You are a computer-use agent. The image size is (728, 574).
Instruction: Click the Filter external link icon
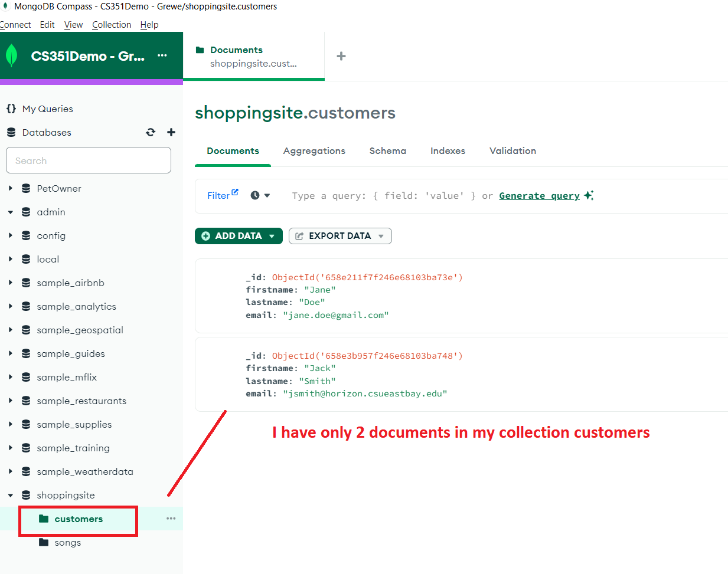click(235, 192)
